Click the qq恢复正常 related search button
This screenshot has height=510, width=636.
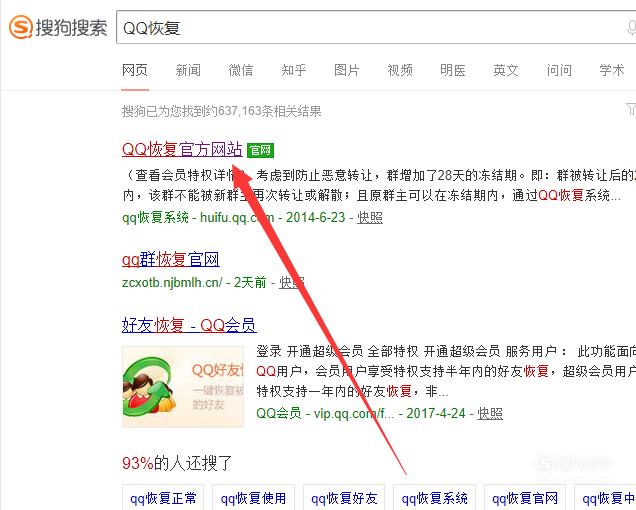[x=163, y=498]
